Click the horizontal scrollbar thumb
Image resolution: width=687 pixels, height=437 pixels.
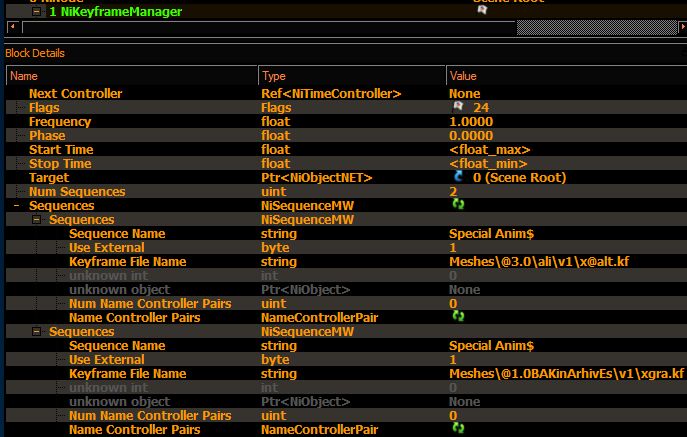pos(597,28)
